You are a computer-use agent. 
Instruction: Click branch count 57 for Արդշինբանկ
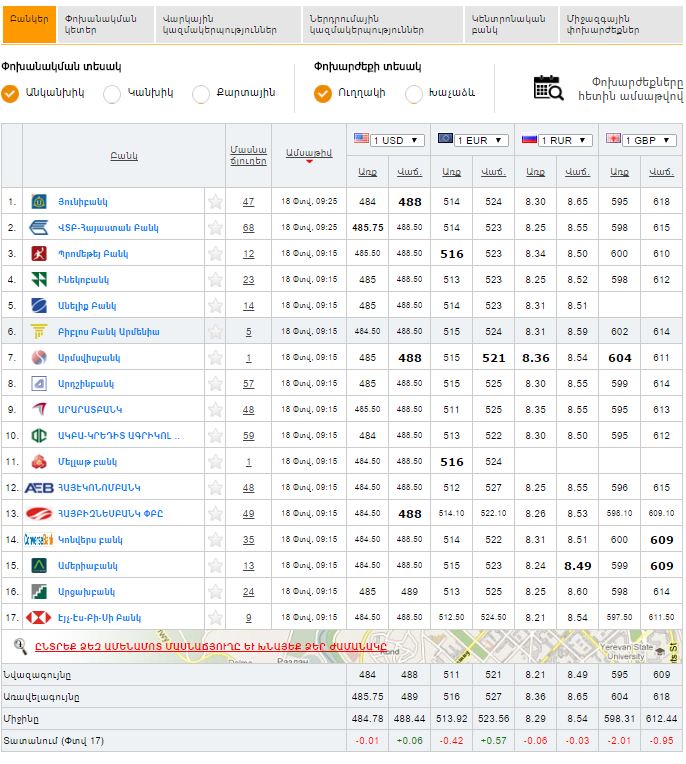click(x=248, y=384)
